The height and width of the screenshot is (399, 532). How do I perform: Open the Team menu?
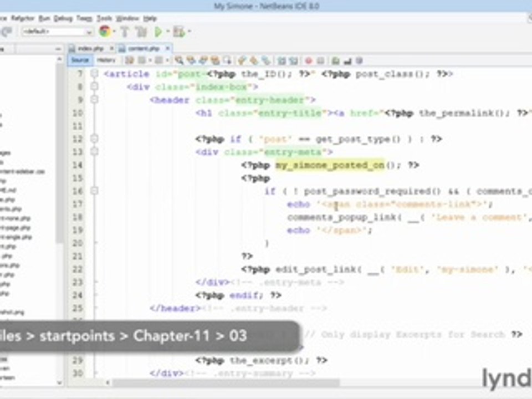click(x=84, y=18)
